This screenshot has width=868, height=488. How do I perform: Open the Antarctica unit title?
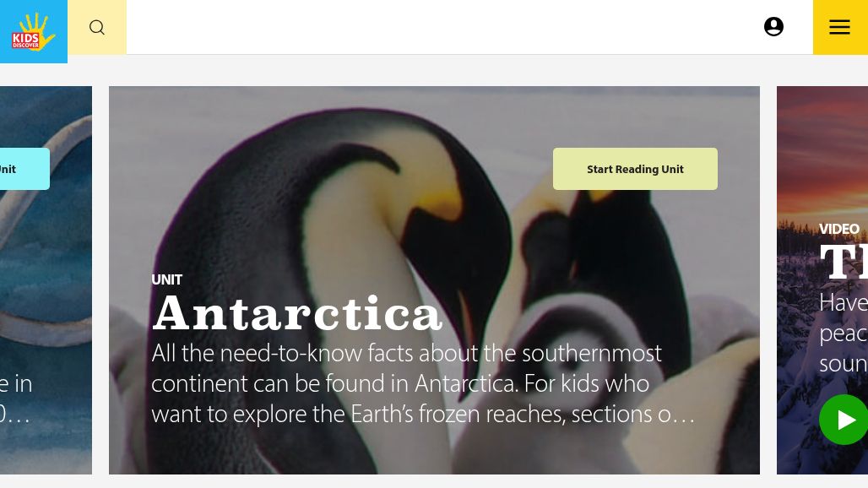coord(297,313)
